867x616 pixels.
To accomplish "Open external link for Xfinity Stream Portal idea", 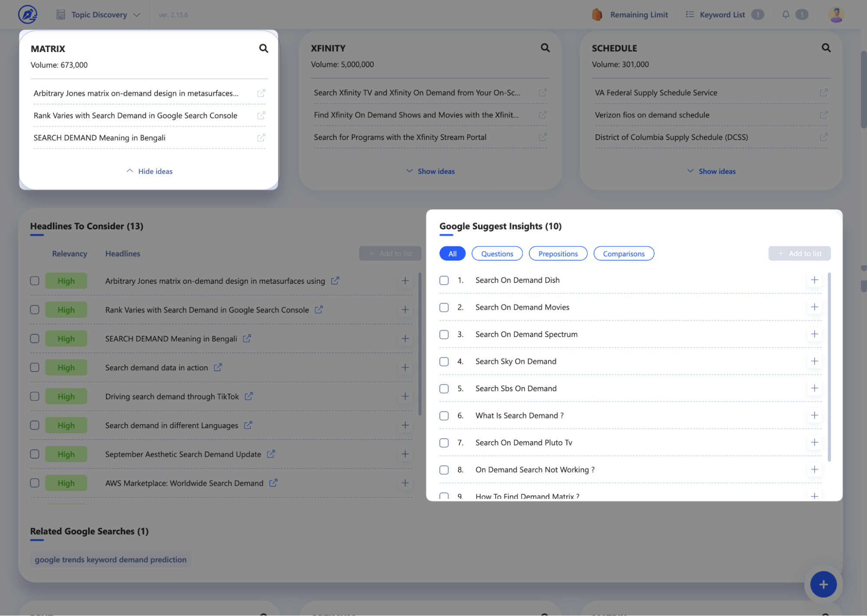I will [x=543, y=137].
